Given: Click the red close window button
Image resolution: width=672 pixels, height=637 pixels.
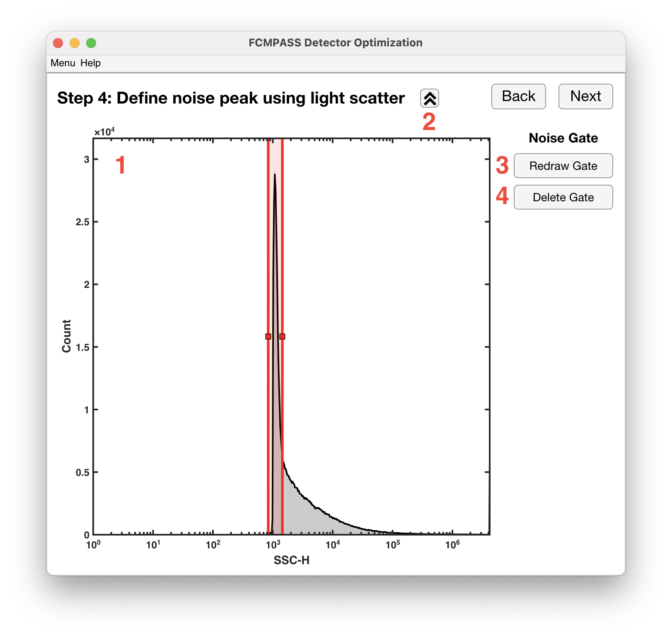Looking at the screenshot, I should click(x=58, y=43).
